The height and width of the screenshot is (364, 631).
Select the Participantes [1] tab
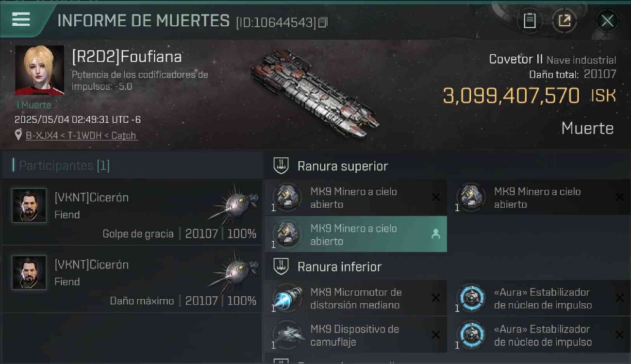64,165
